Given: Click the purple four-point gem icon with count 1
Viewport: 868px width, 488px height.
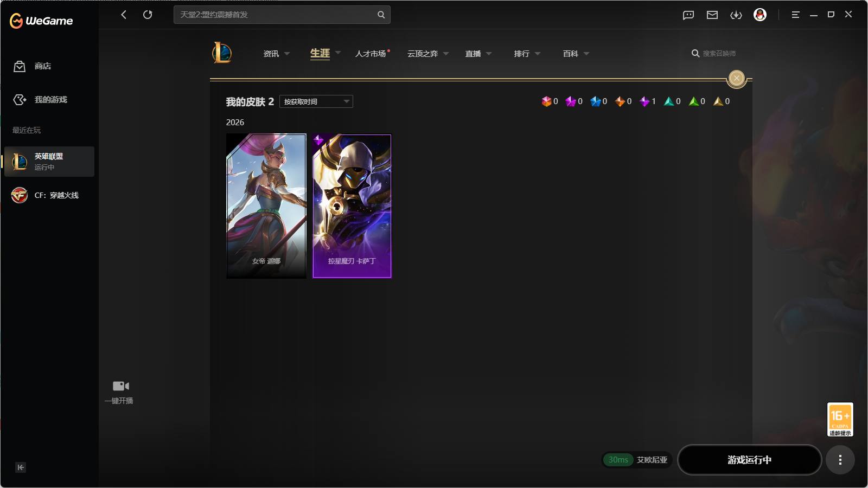Looking at the screenshot, I should pos(644,101).
